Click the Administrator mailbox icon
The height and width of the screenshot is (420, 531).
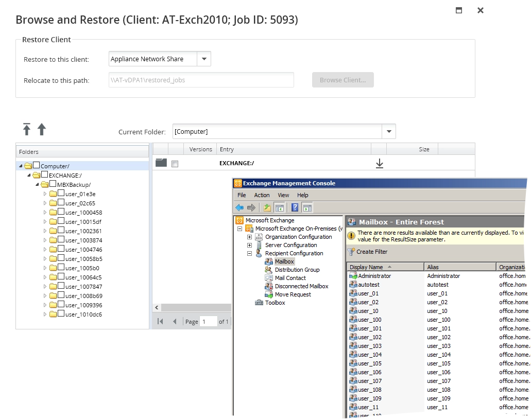pos(353,276)
